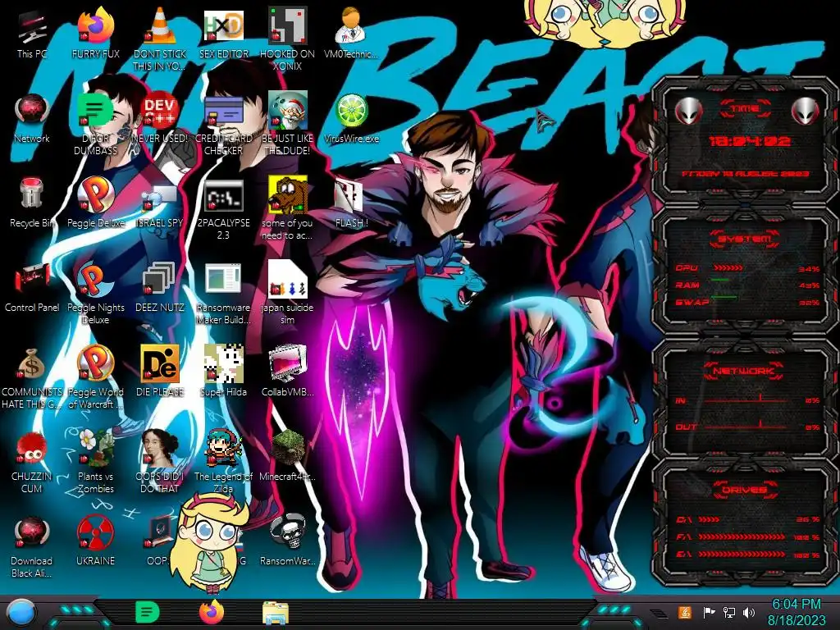Select the dog icon 'some of you need to ac...'
Image resolution: width=840 pixels, height=630 pixels.
[288, 209]
